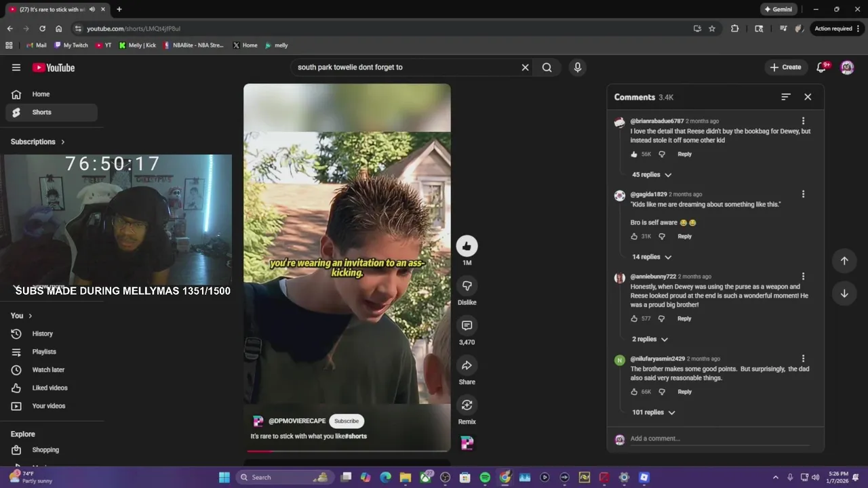Go to next short with down arrow
This screenshot has height=488, width=868.
(x=844, y=293)
